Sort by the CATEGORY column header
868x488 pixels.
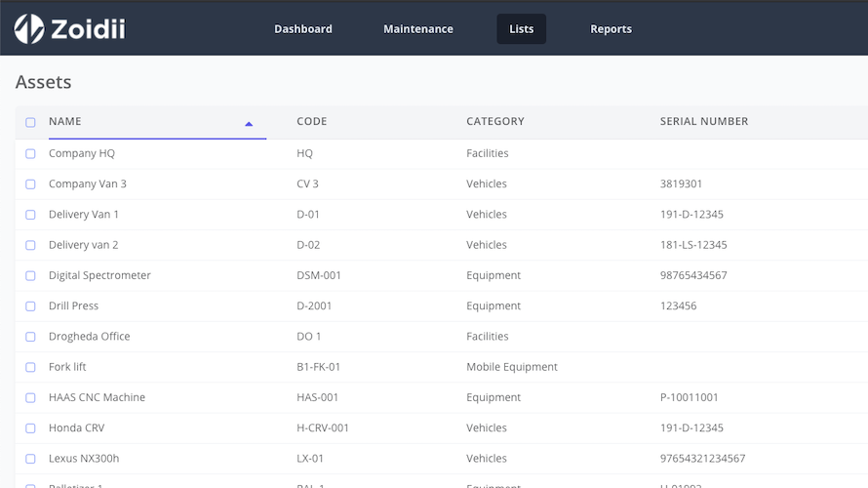(x=494, y=121)
